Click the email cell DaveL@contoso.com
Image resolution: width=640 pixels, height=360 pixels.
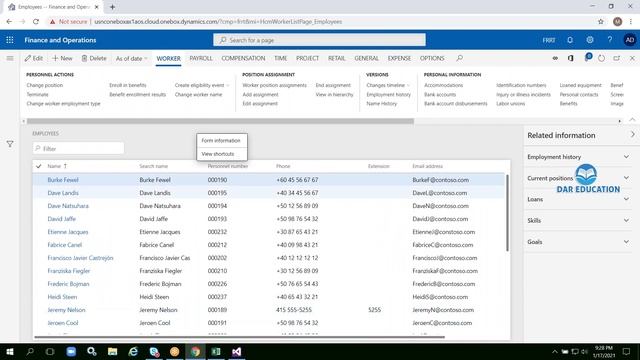pyautogui.click(x=440, y=193)
